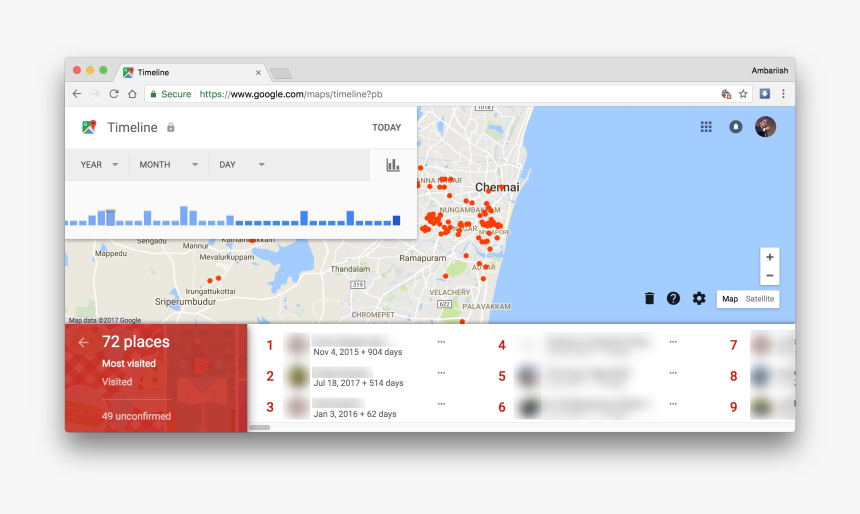Open the YEAR dropdown
The width and height of the screenshot is (860, 514).
[x=99, y=165]
